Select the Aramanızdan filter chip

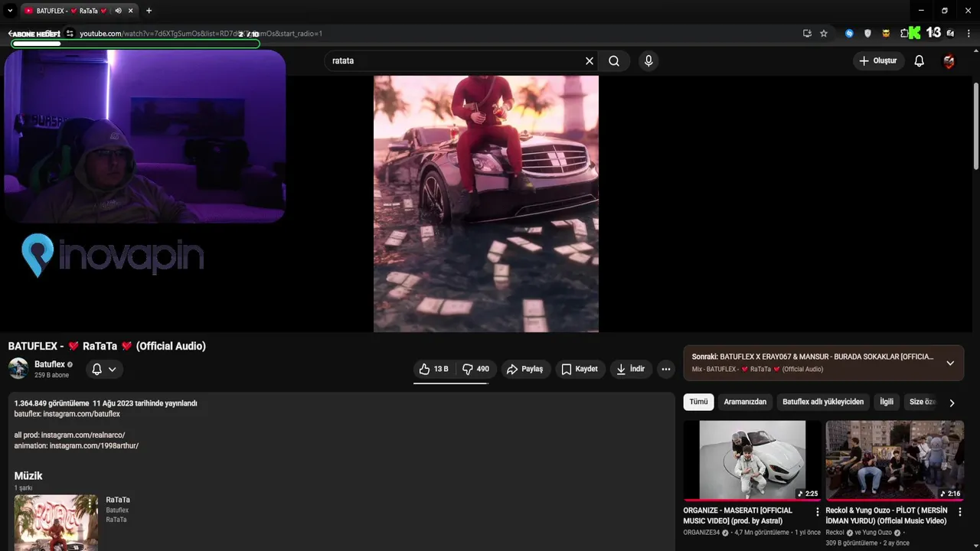pyautogui.click(x=745, y=402)
